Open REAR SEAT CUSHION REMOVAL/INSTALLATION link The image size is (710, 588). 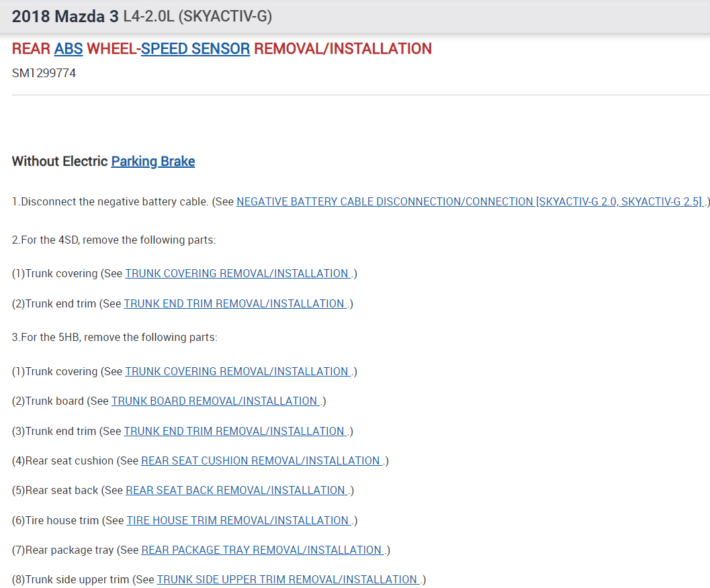[262, 461]
